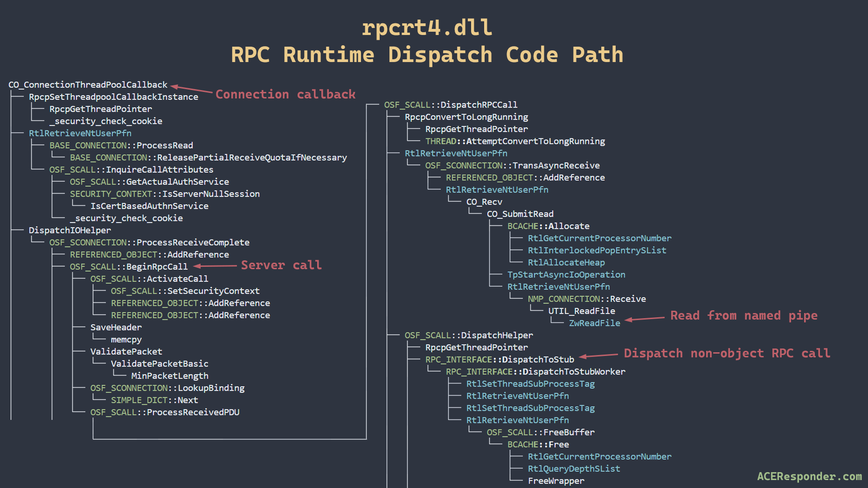The height and width of the screenshot is (488, 868).
Task: Select RPC_INTERFACE::DispatchToStubWorker
Action: (x=535, y=372)
